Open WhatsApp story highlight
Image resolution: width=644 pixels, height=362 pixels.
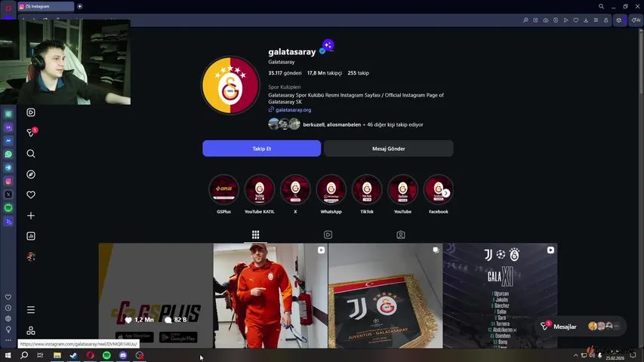pyautogui.click(x=331, y=189)
